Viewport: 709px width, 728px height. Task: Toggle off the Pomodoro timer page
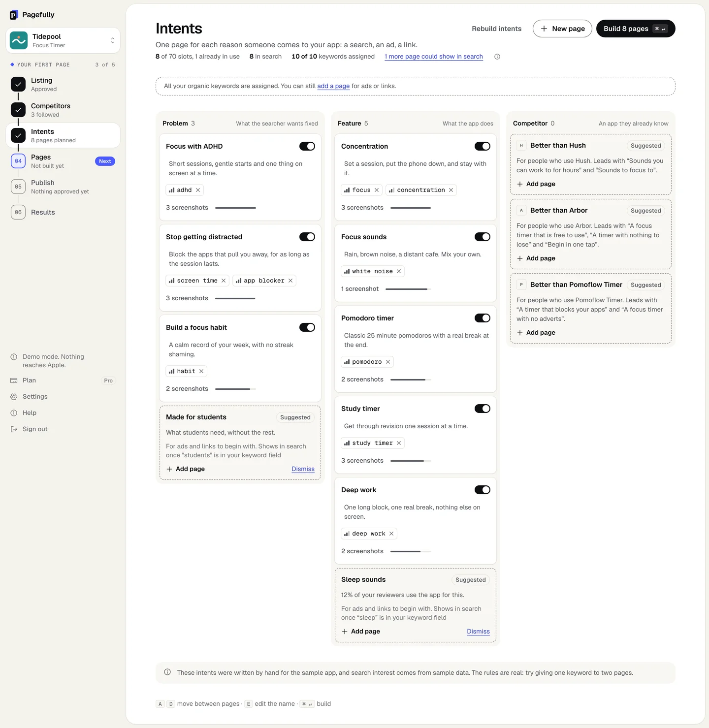[x=483, y=318]
